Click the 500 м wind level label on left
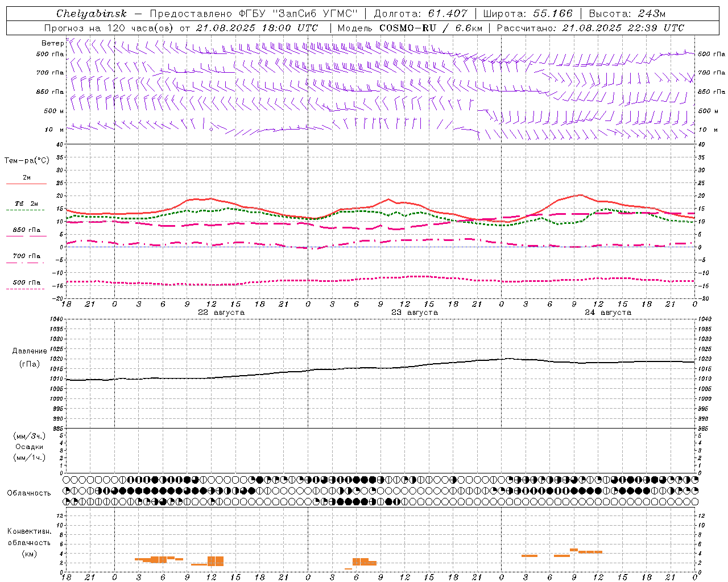This screenshot has height=582, width=728. [54, 111]
